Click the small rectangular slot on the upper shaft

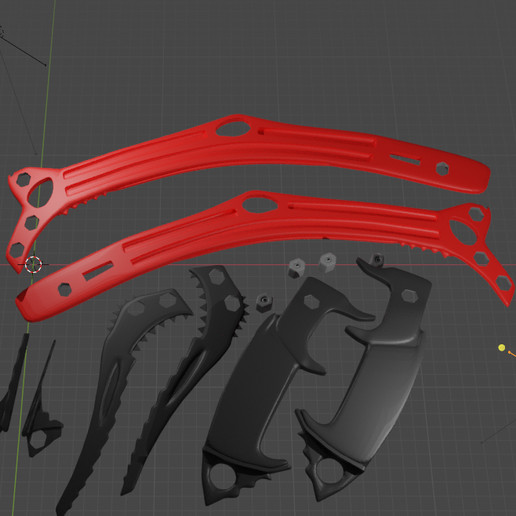tap(405, 160)
